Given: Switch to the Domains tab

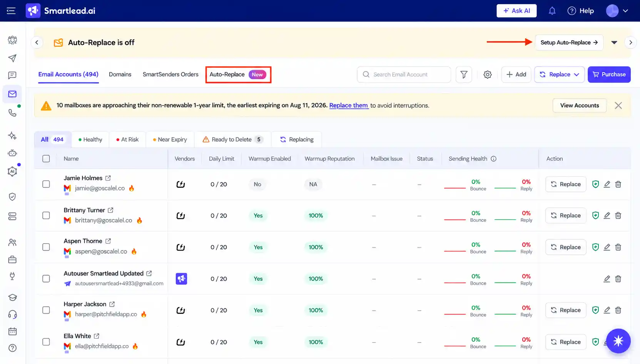Looking at the screenshot, I should 120,74.
